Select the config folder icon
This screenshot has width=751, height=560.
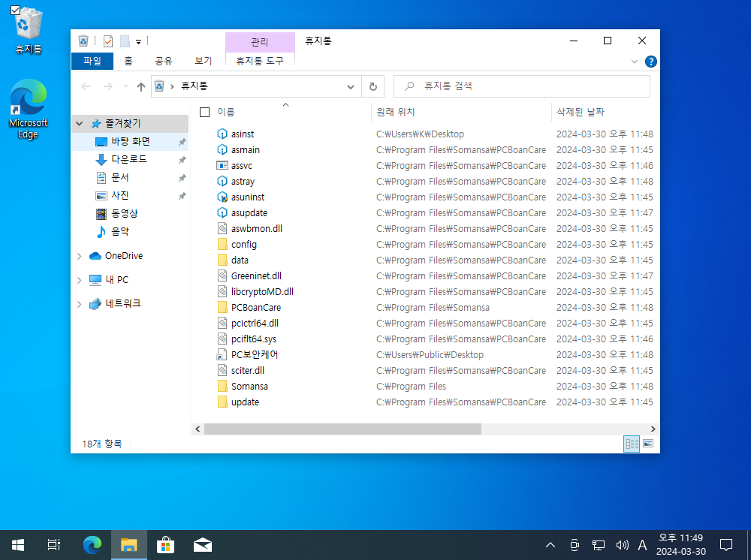[222, 245]
